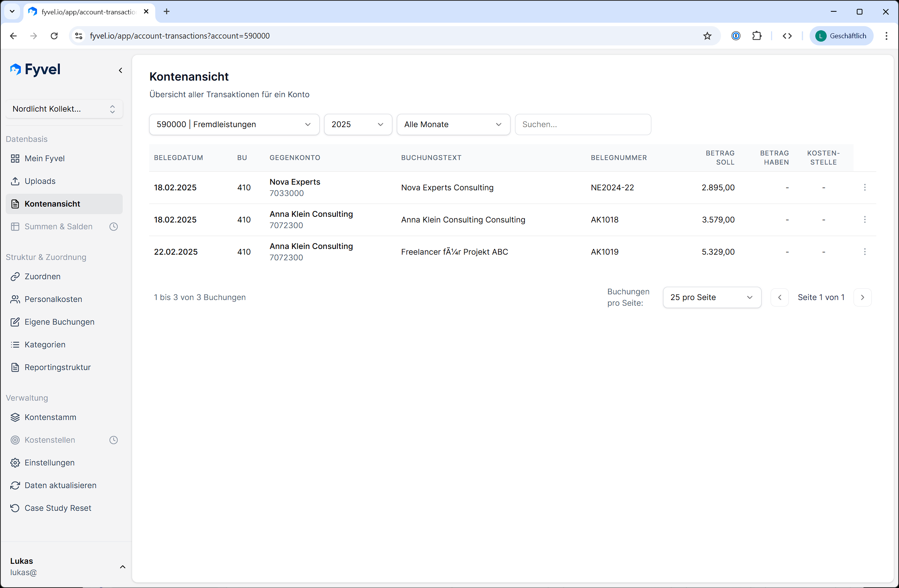Open the Alle Monate month dropdown
Viewport: 899px width, 588px height.
pyautogui.click(x=453, y=124)
